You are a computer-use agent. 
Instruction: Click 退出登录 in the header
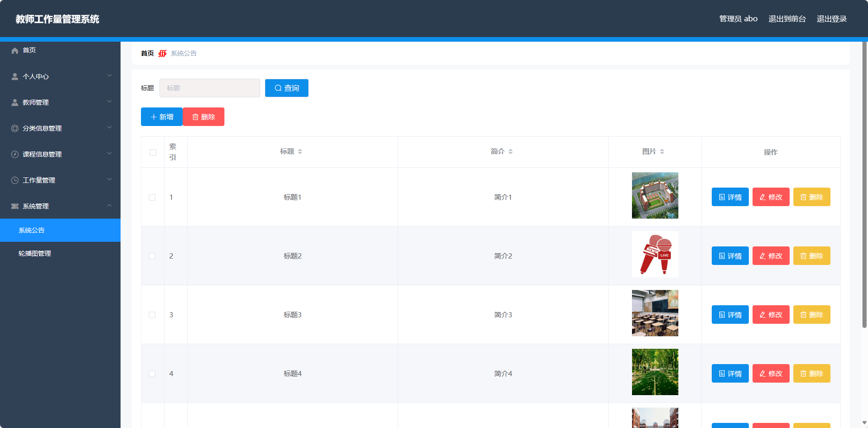tap(831, 19)
